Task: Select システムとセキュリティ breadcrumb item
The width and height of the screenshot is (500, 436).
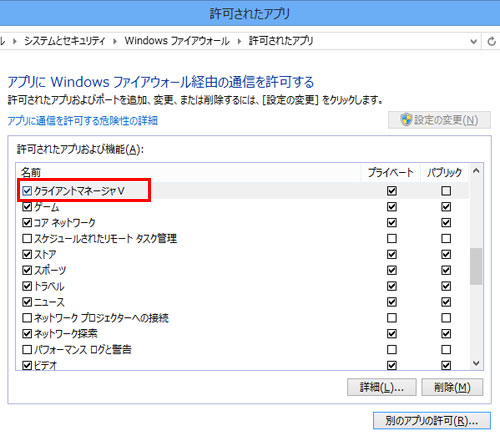Action: click(x=65, y=41)
